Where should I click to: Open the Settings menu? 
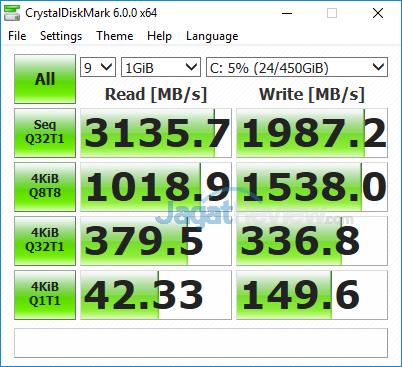coord(61,36)
